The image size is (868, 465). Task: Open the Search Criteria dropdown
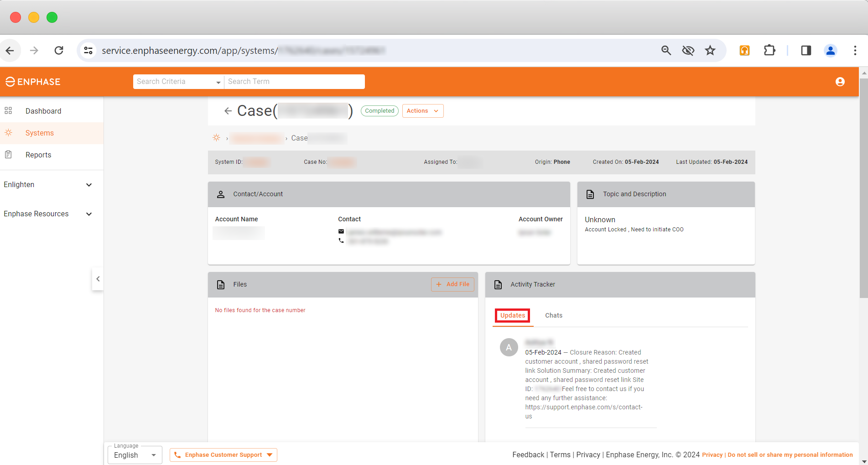218,82
